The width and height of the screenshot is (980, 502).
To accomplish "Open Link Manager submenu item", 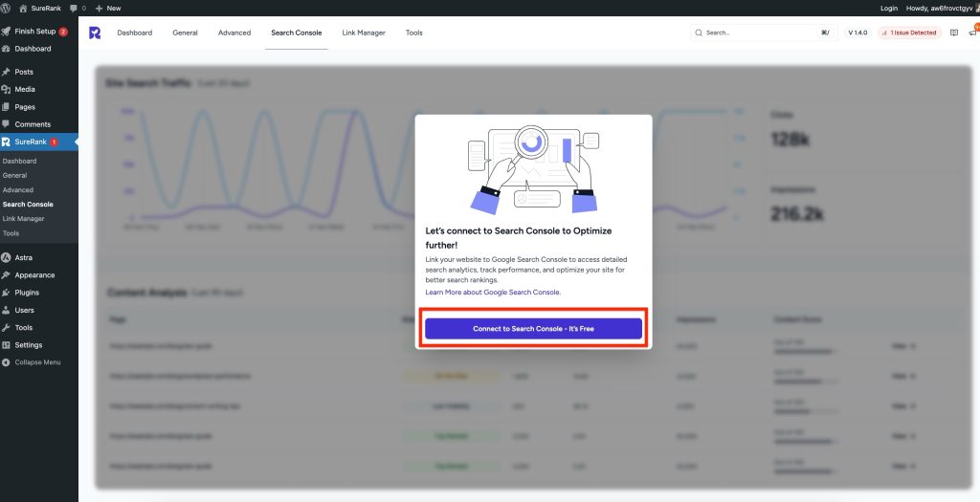I will (x=23, y=219).
